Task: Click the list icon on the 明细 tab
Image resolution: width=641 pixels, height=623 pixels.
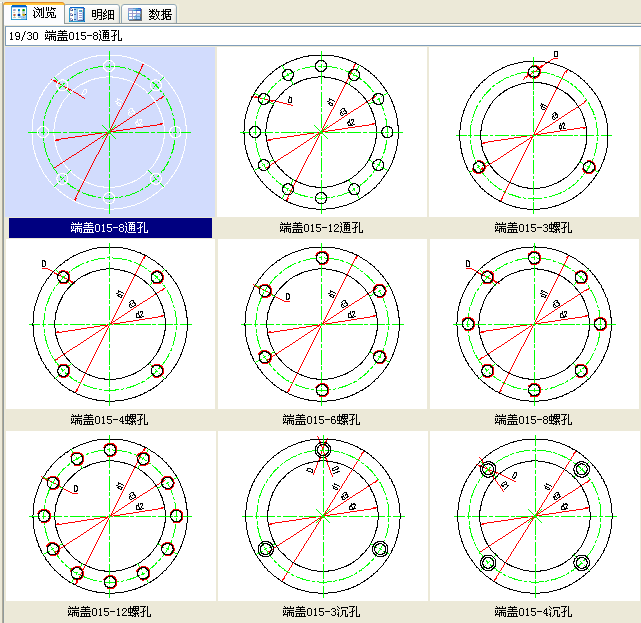Action: point(77,14)
